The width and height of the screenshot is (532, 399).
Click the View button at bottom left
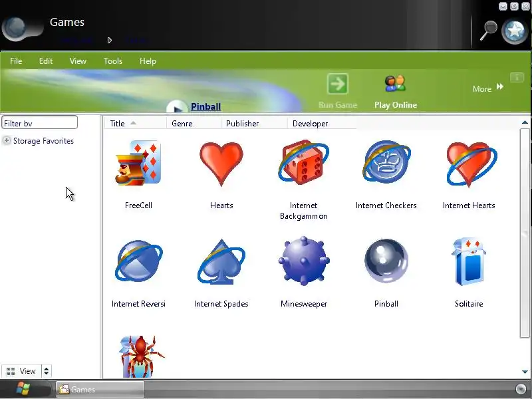(21, 371)
